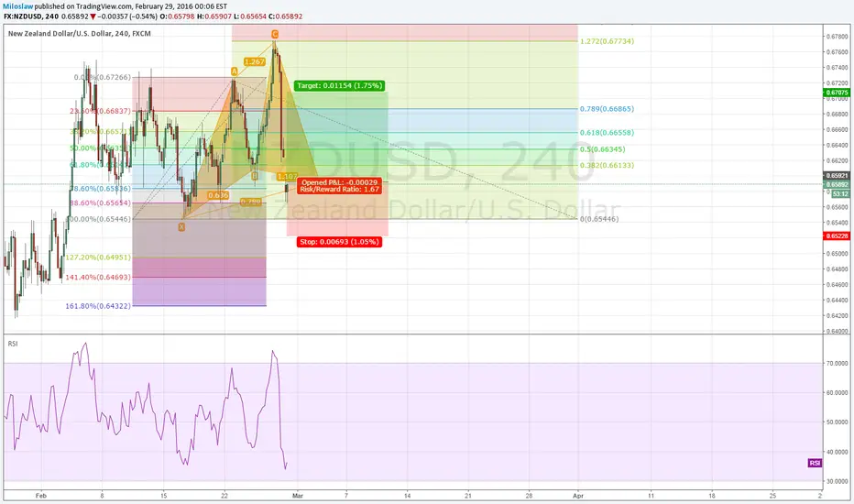
Task: Click the 0.636 pattern ratio label
Action: click(x=218, y=195)
